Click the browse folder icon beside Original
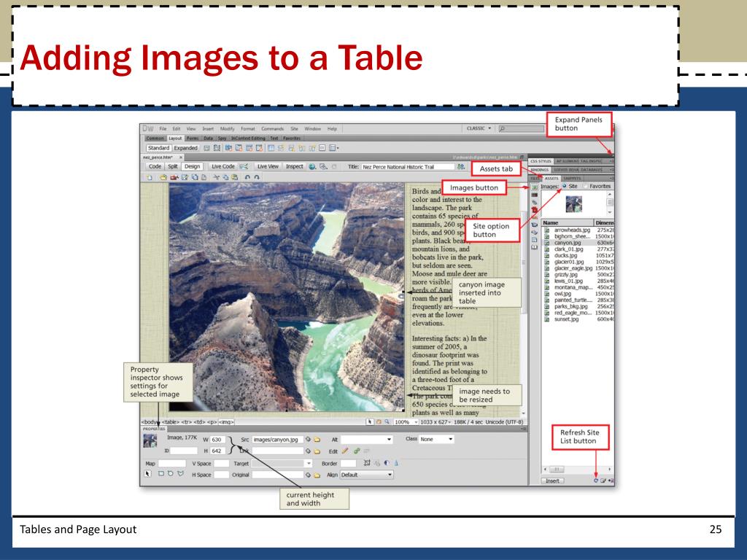Image resolution: width=747 pixels, height=560 pixels. click(317, 475)
